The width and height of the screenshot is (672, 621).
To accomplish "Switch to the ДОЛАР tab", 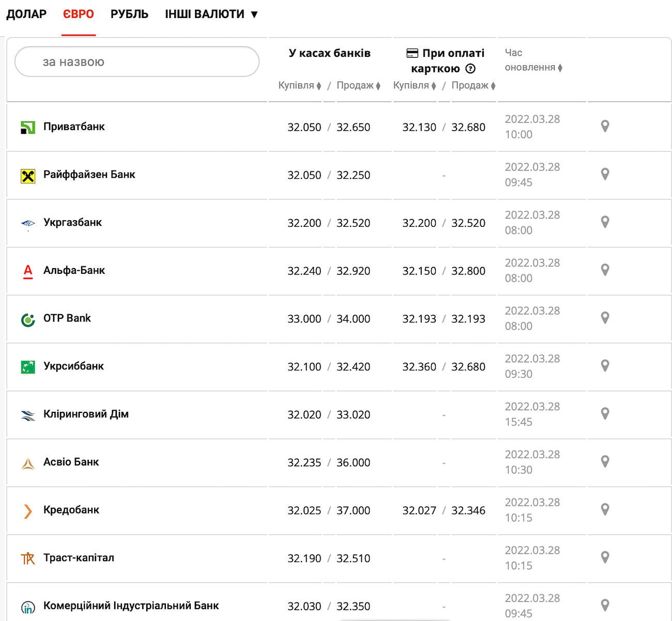I will tap(26, 14).
